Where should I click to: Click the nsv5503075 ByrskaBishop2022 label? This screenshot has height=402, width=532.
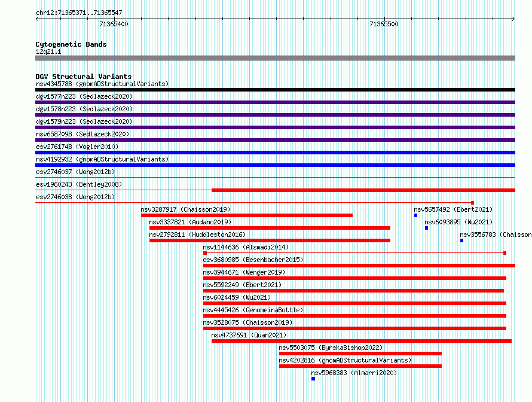331,348
